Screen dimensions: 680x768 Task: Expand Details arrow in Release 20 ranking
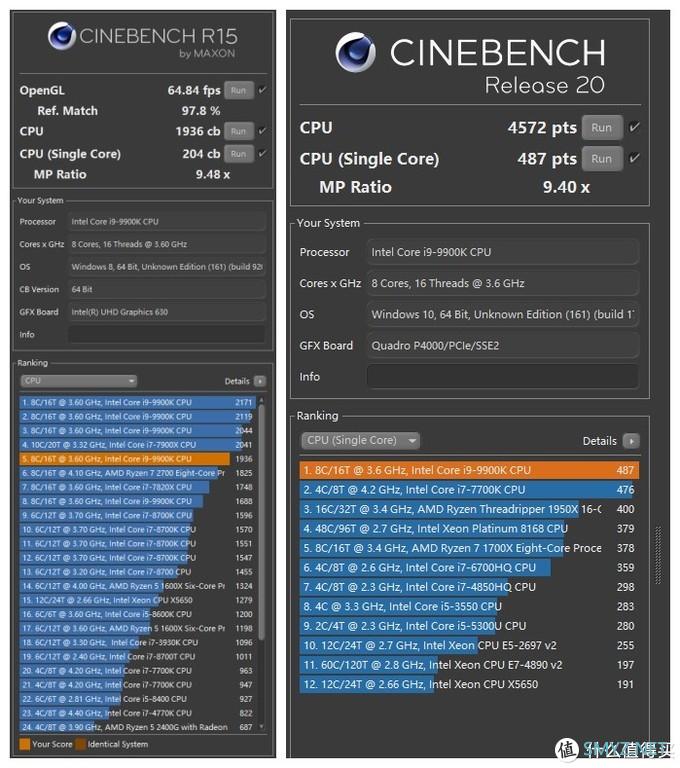(631, 441)
